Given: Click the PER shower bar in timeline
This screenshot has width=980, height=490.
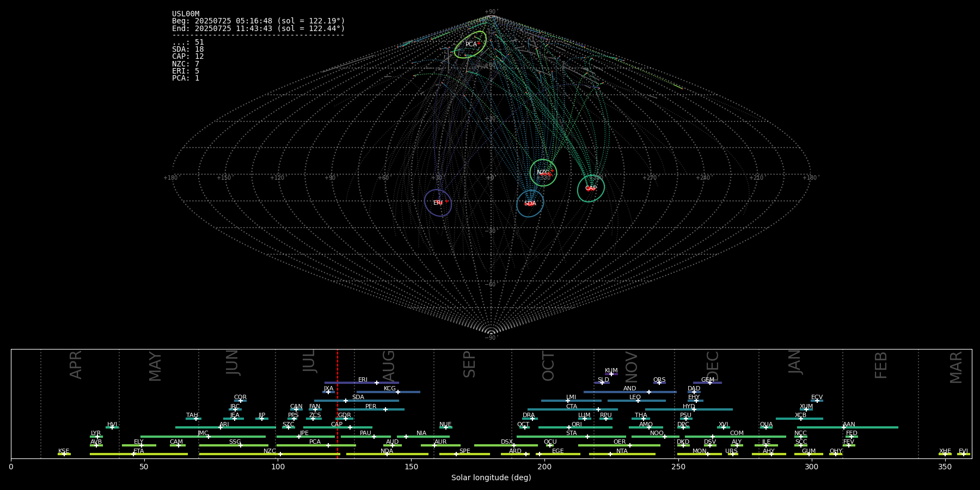Looking at the screenshot, I should click(371, 409).
